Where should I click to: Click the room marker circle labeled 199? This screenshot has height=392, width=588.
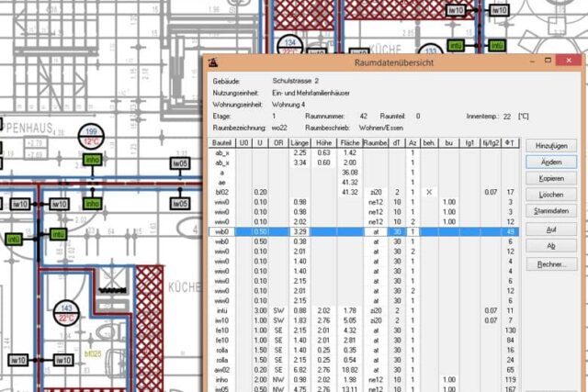coord(92,137)
